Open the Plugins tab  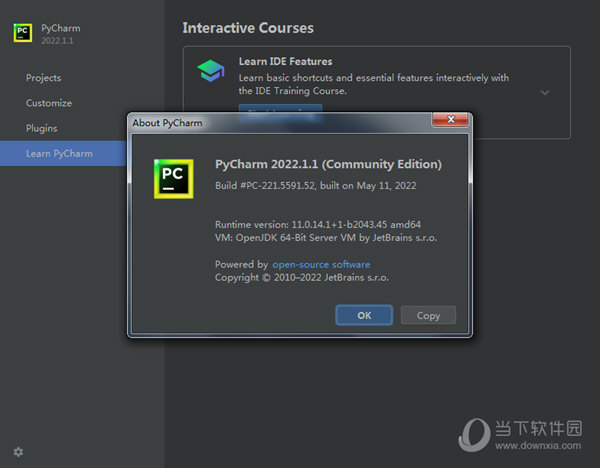coord(42,128)
